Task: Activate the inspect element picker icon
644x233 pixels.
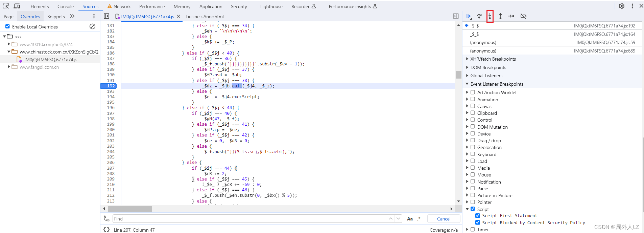Action: pyautogui.click(x=6, y=6)
